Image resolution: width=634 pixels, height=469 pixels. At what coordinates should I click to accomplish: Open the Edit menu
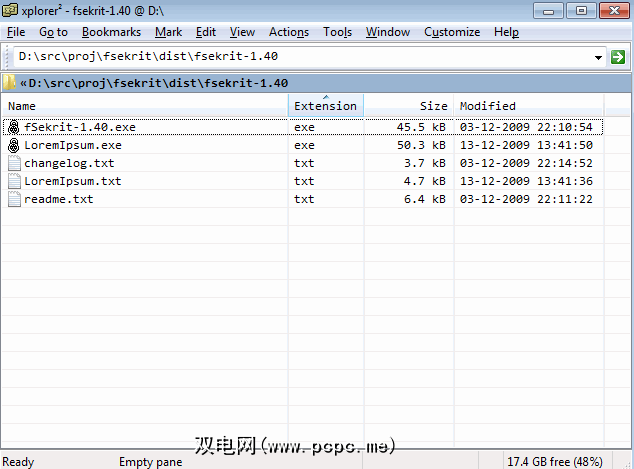tap(206, 32)
